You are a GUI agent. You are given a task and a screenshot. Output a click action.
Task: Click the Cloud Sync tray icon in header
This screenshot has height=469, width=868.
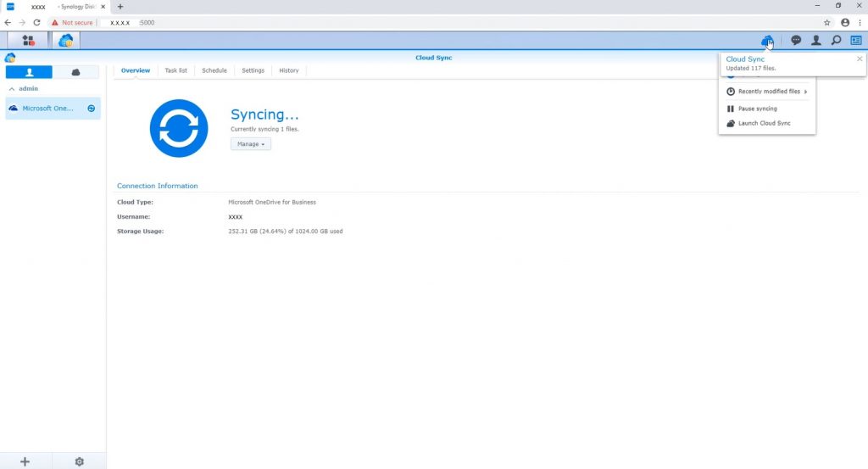tap(766, 41)
